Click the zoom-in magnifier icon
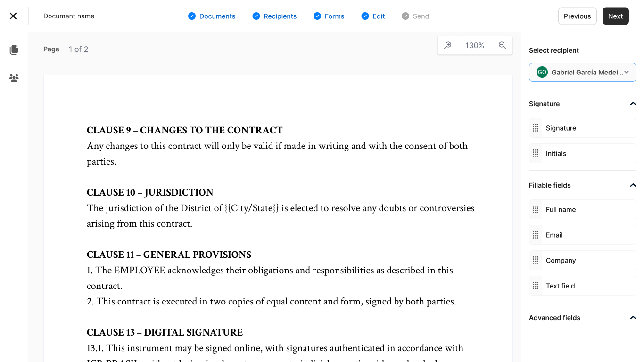644x362 pixels. (x=447, y=45)
